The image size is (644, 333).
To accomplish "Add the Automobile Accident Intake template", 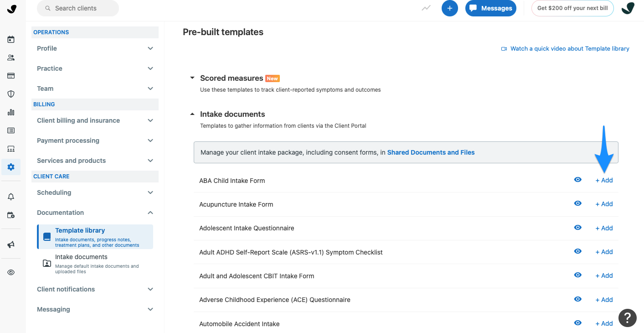I will coord(604,323).
